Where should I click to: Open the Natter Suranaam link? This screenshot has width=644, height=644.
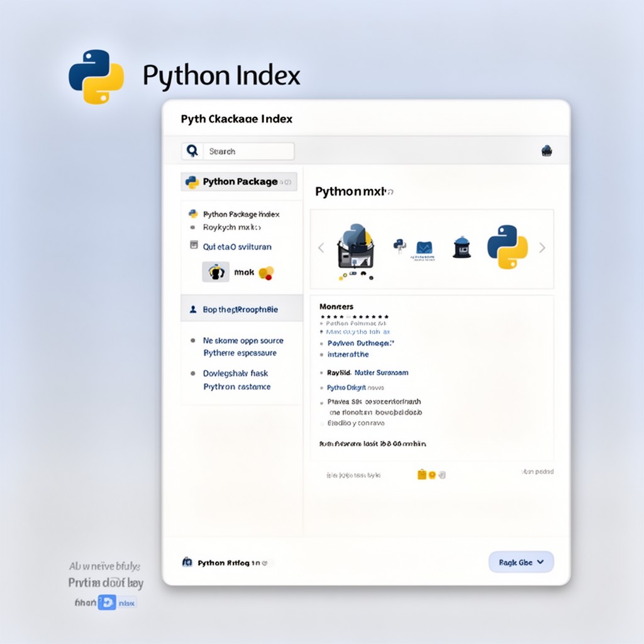tap(381, 372)
